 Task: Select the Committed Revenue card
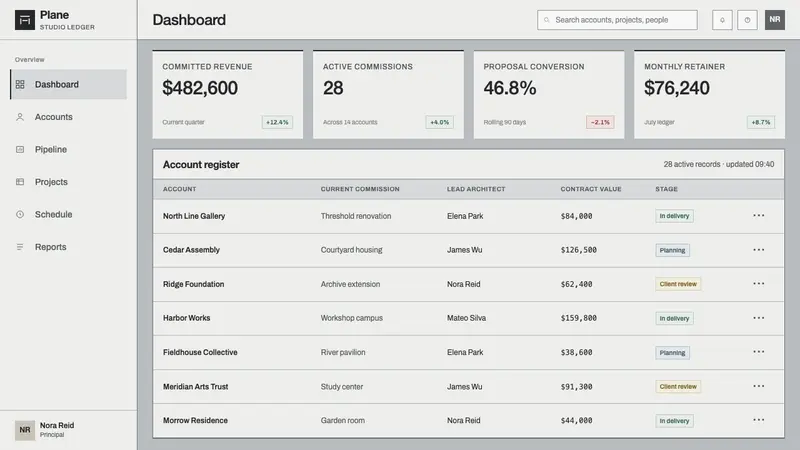click(228, 94)
